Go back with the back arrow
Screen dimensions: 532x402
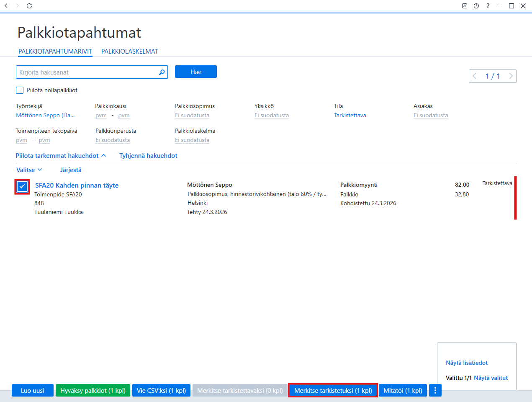pyautogui.click(x=6, y=6)
